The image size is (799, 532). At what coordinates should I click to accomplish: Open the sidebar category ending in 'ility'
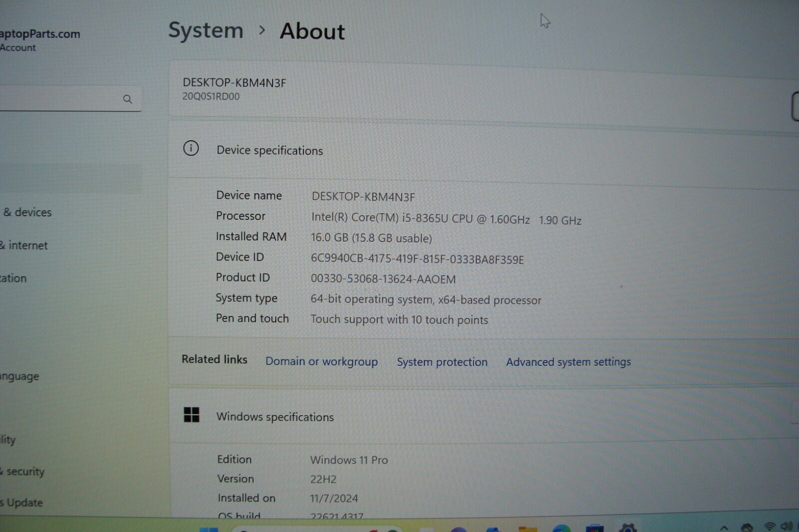7,440
